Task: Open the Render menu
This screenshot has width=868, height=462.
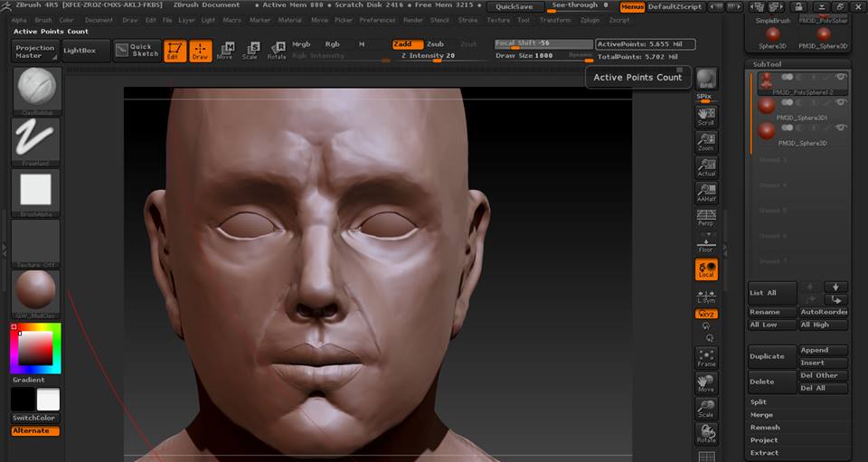Action: click(413, 19)
